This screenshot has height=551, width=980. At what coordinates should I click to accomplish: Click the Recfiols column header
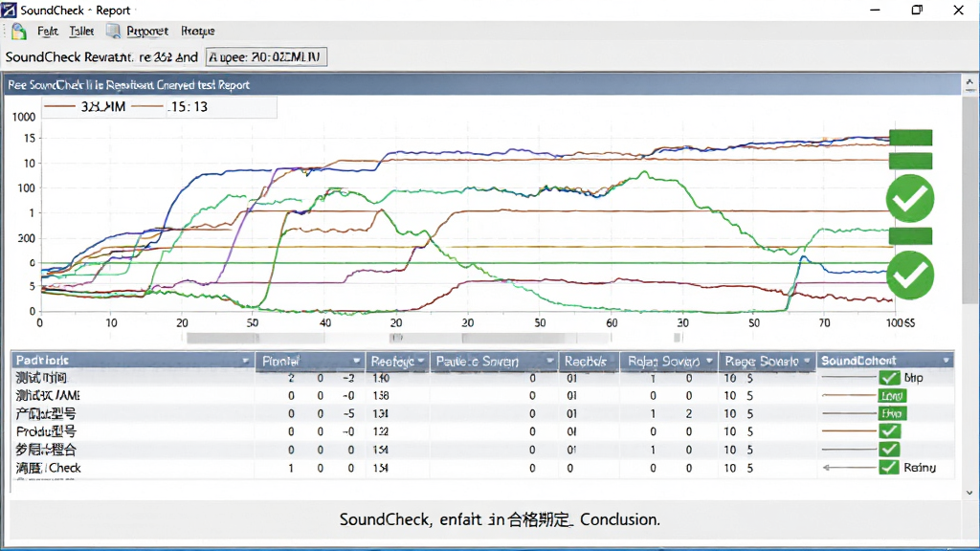coord(589,361)
